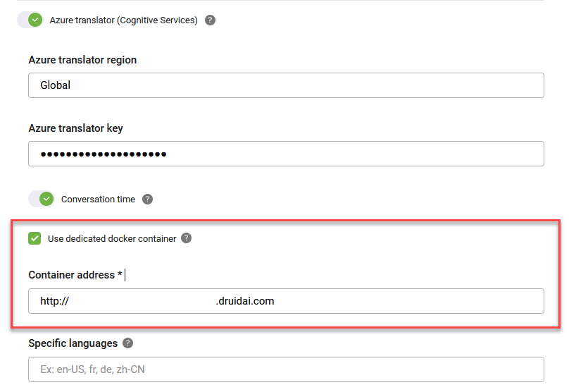This screenshot has height=392, width=588.
Task: View help icon next to Specific languages
Action: (x=127, y=343)
